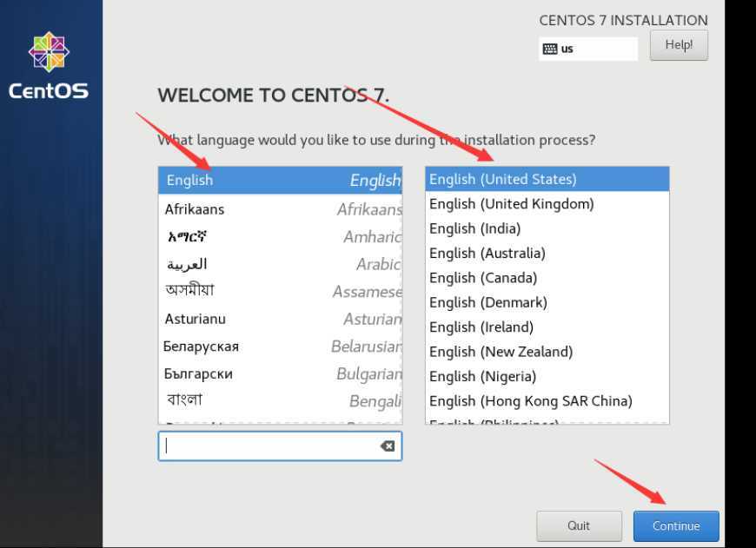This screenshot has width=756, height=548.
Task: Select the Bulgarian language row
Action: click(x=280, y=373)
